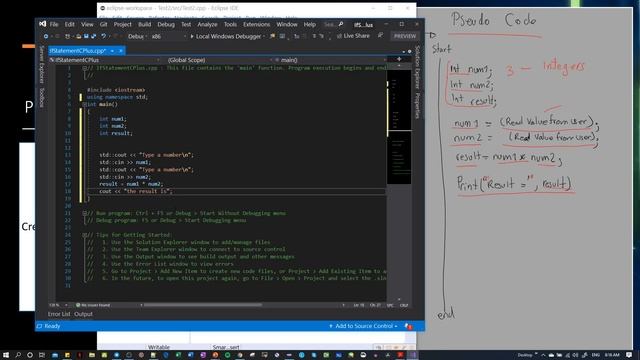640x360 pixels.
Task: Open the editor zoom percentage dropdown
Action: point(58,305)
